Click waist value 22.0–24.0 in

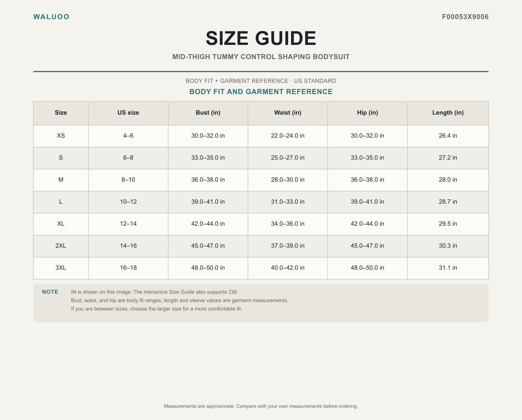288,136
